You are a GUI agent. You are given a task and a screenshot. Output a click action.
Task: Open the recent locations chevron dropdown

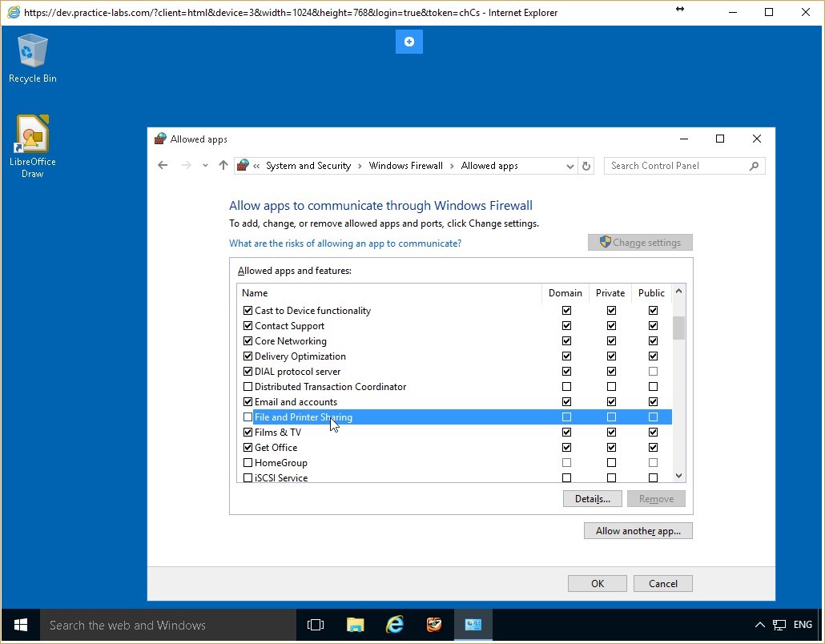pos(204,165)
